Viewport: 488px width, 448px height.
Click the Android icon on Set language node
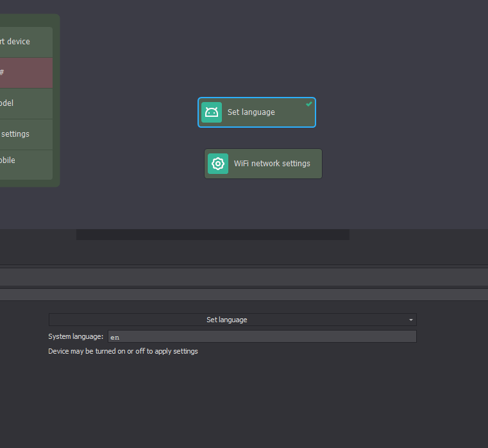pos(212,112)
